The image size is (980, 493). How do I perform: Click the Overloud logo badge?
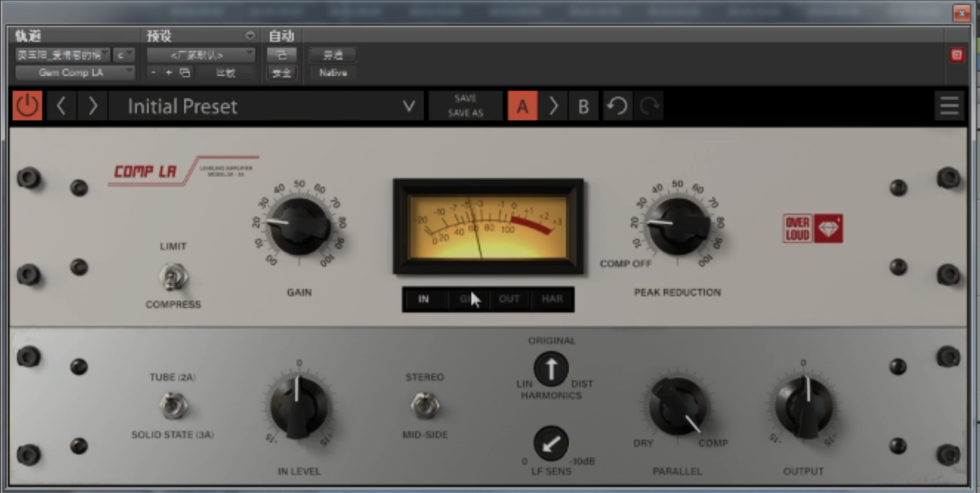pos(812,228)
